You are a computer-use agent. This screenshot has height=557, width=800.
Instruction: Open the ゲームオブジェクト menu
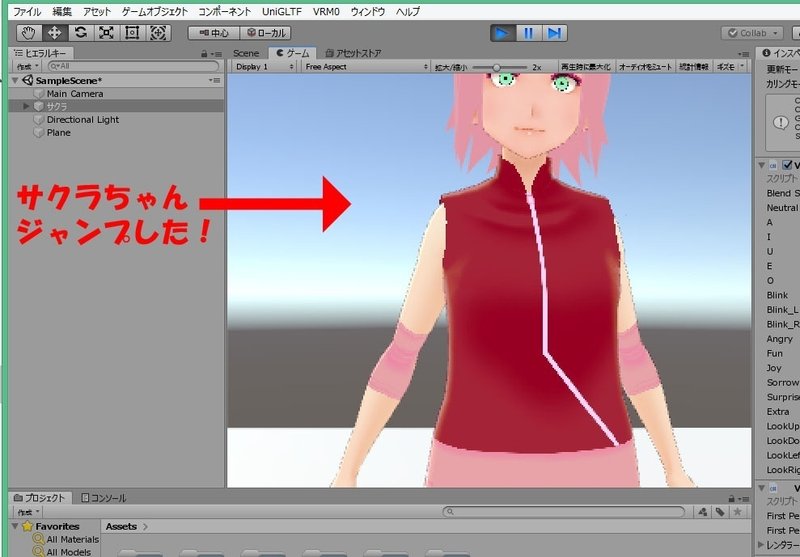click(x=155, y=11)
